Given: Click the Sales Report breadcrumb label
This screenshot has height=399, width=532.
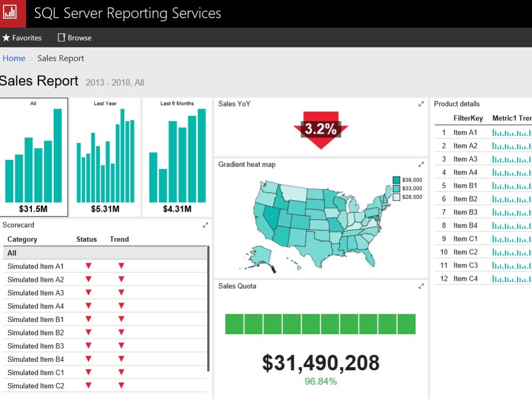Looking at the screenshot, I should pyautogui.click(x=60, y=58).
